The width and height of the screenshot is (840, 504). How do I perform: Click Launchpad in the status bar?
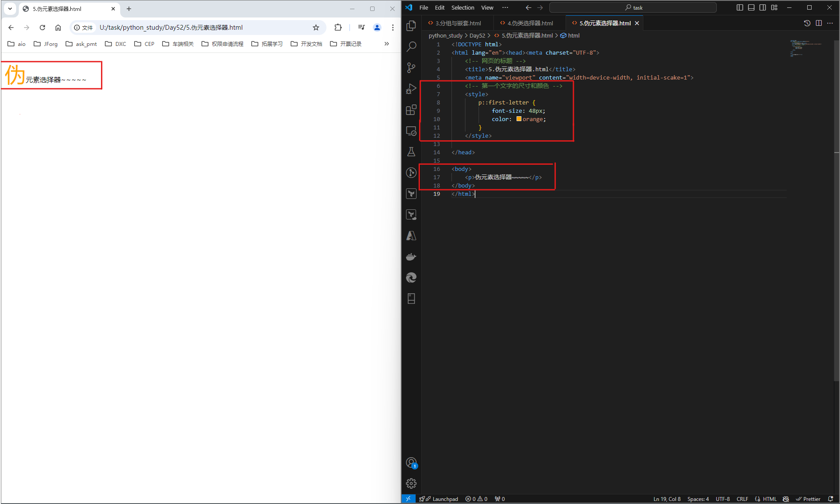(x=444, y=499)
